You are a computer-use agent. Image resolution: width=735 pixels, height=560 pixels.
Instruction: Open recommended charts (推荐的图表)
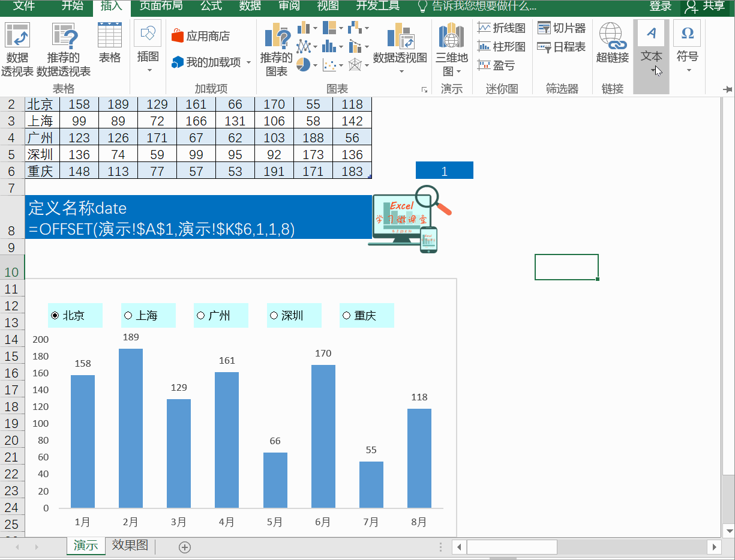click(x=277, y=49)
